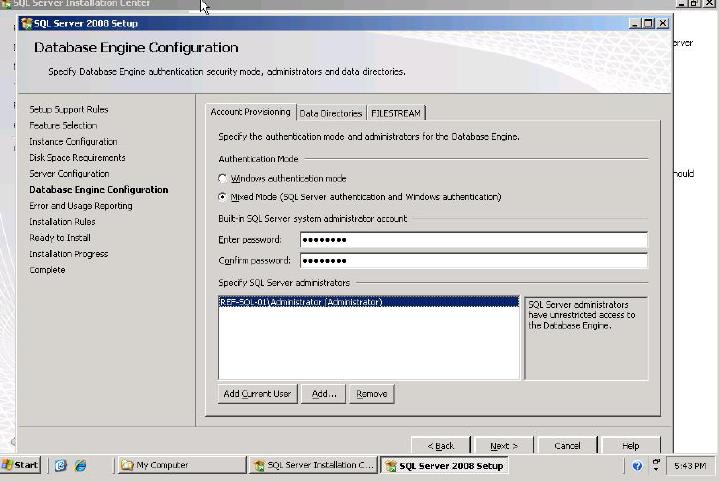Select Mixed Mode authentication radio button
This screenshot has width=720, height=482.
click(223, 197)
